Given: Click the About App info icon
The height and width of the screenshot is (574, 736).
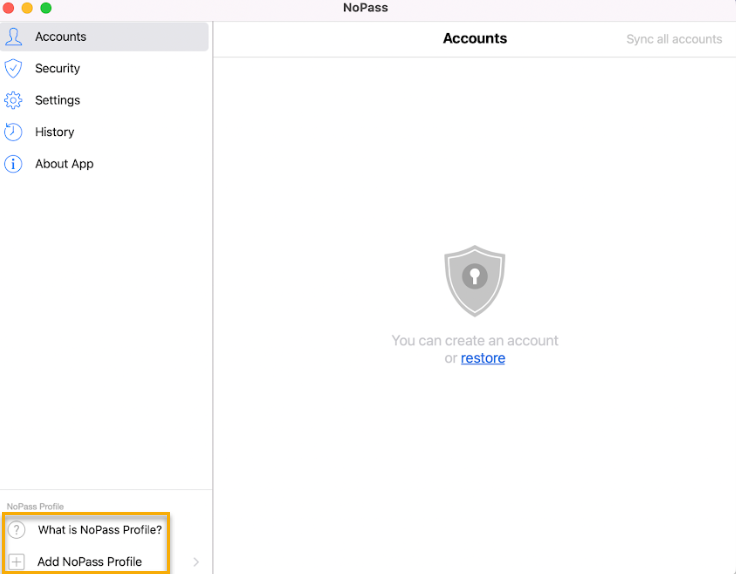Looking at the screenshot, I should (x=13, y=164).
